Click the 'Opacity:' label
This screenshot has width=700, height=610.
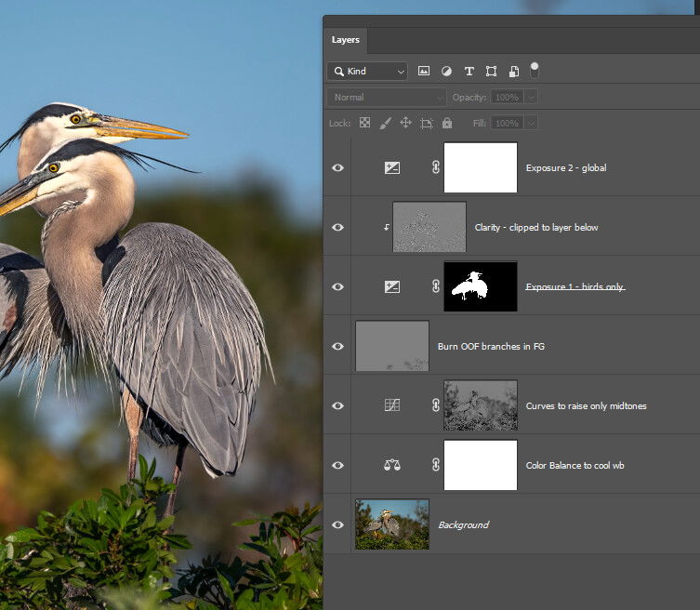tap(469, 98)
